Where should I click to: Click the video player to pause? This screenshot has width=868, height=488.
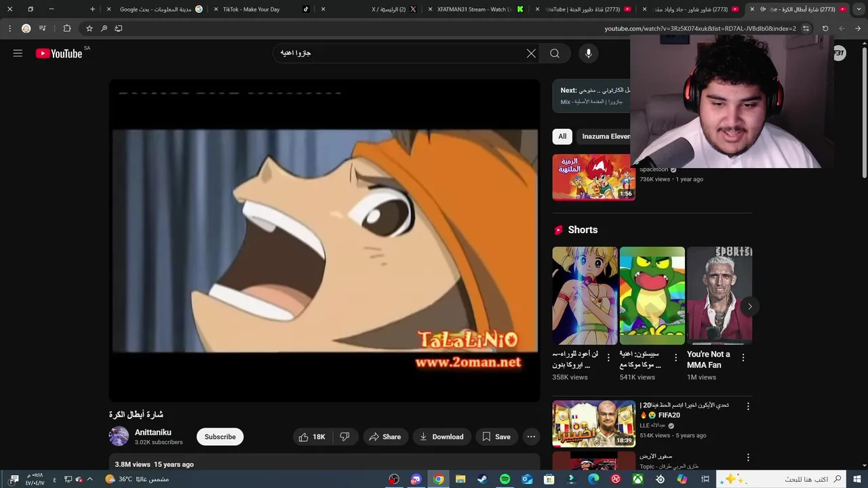[325, 241]
